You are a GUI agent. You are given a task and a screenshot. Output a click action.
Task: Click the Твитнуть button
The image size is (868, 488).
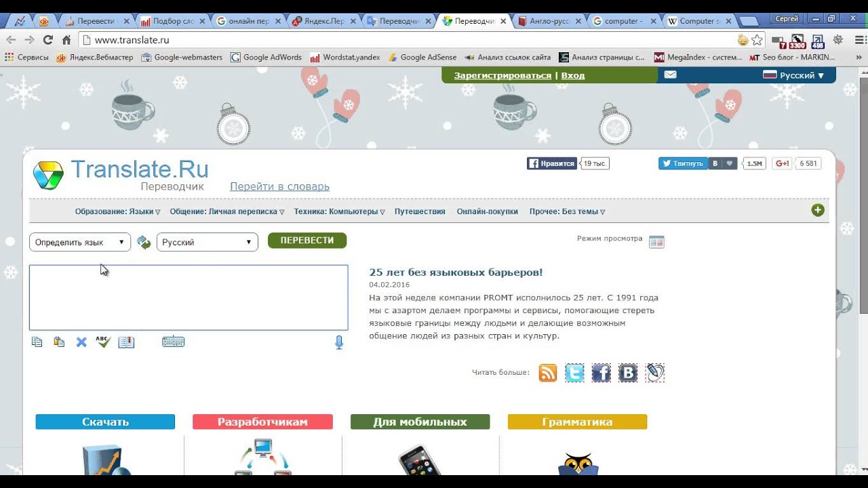tap(683, 163)
